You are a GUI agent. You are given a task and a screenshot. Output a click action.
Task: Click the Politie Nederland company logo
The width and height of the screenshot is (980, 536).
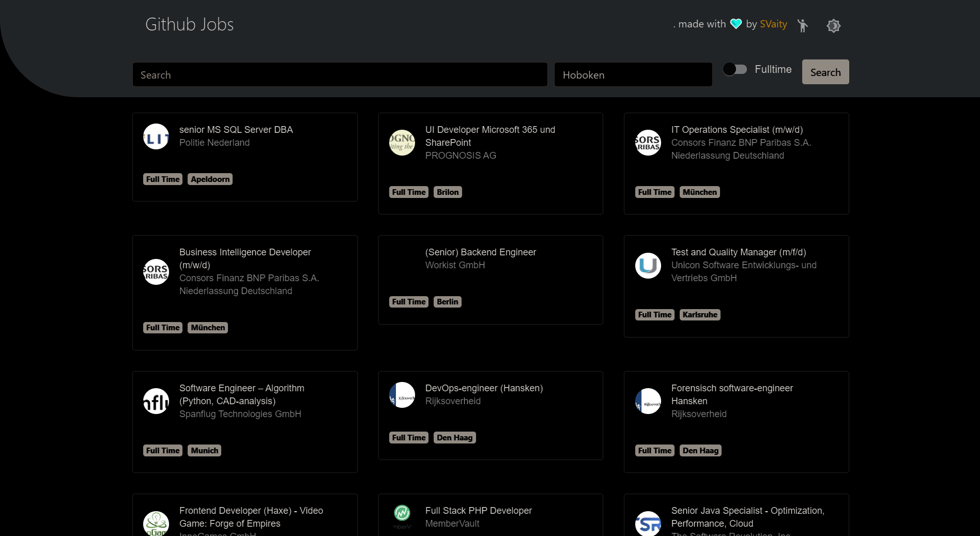coord(156,136)
